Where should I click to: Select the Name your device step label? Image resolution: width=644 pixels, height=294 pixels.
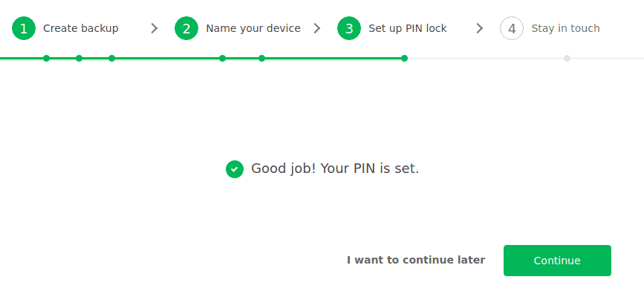pos(253,28)
